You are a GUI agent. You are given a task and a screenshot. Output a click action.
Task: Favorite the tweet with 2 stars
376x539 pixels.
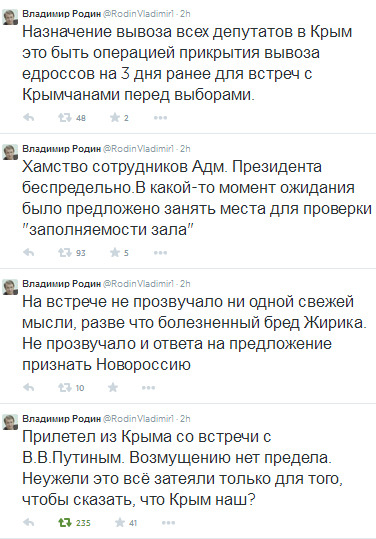[114, 118]
